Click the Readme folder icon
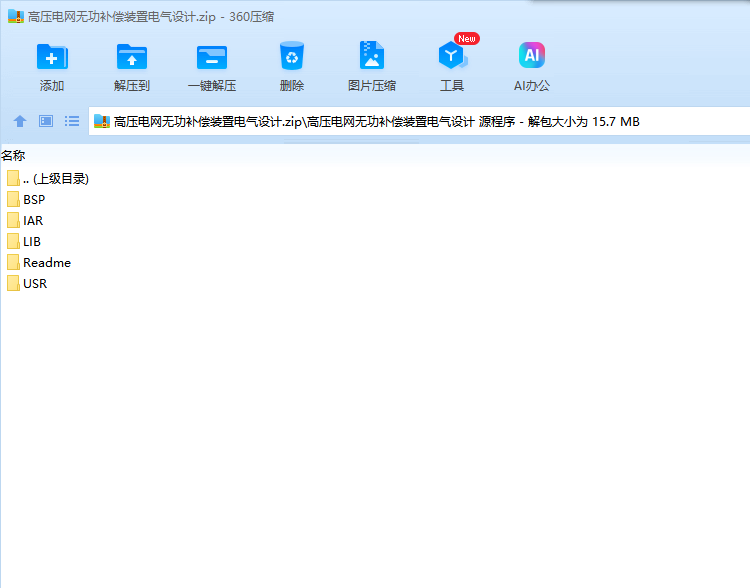Viewport: 750px width, 588px height. tap(13, 263)
